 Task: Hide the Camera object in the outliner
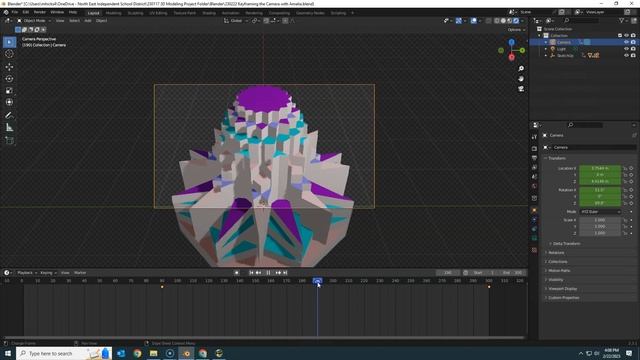pos(627,42)
